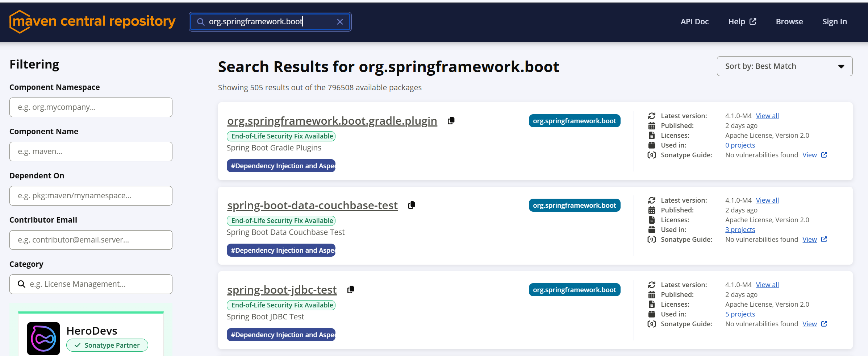Click license document icon on couchbase-test card
868x356 pixels.
point(652,220)
